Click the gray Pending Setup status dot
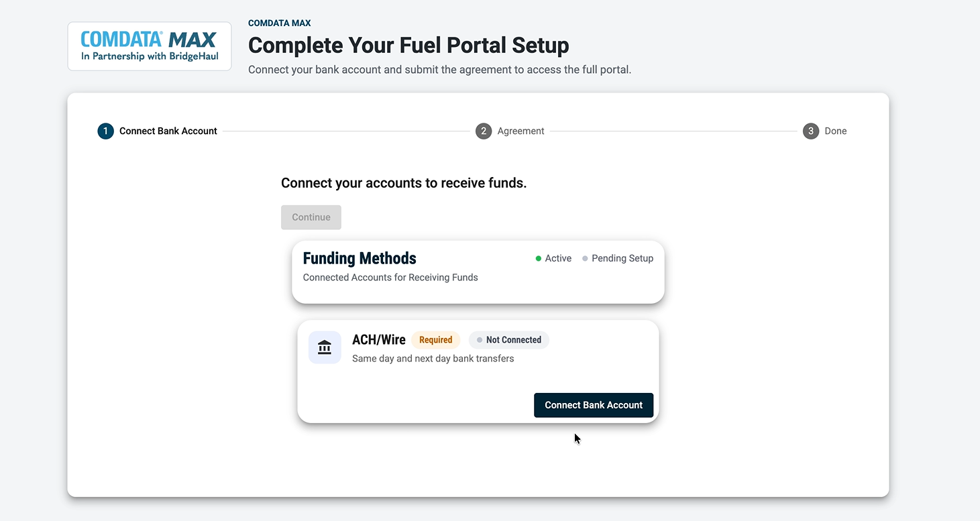Image resolution: width=980 pixels, height=521 pixels. (x=585, y=259)
